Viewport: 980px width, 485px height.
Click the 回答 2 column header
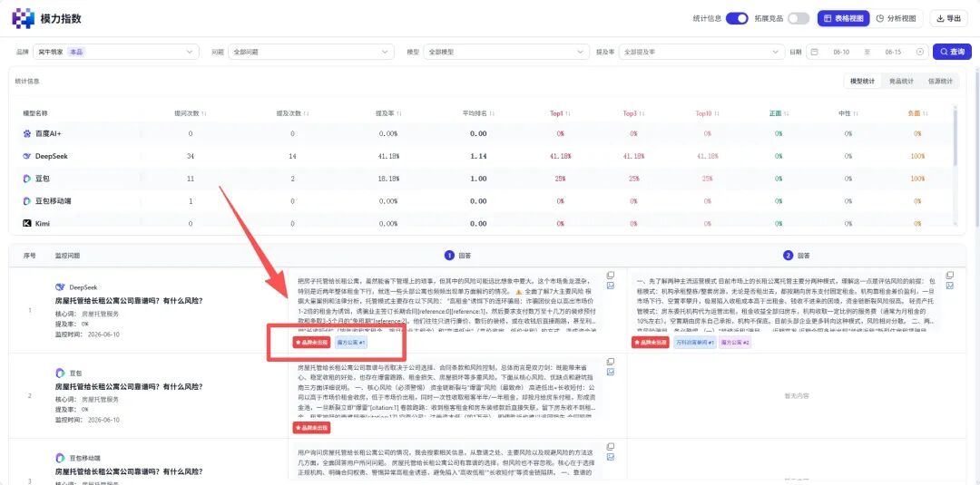[797, 256]
